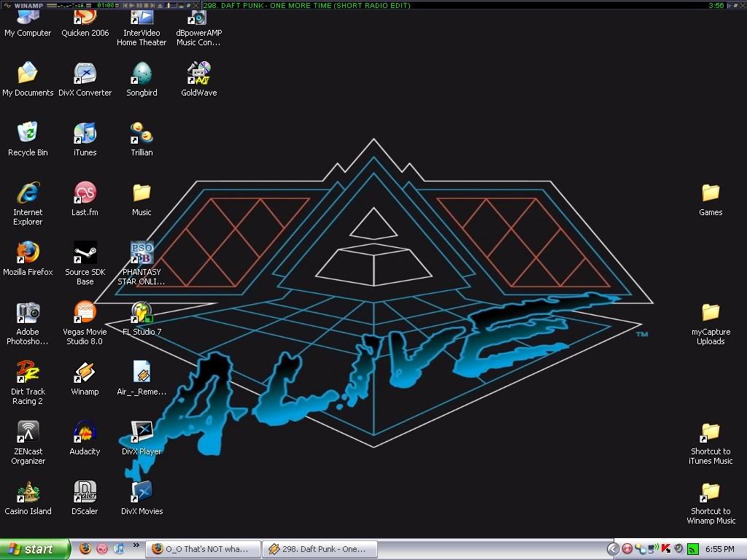This screenshot has width=747, height=560.
Task: Select the DivX Player shortcut
Action: [142, 437]
